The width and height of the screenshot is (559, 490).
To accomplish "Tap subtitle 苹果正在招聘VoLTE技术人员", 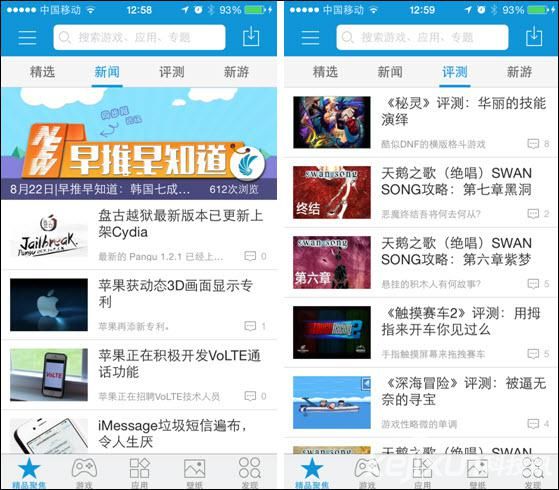I will pos(159,396).
